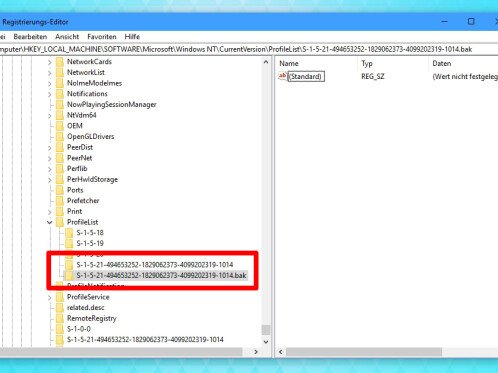Select the NtVdm64 folder icon

(60, 115)
